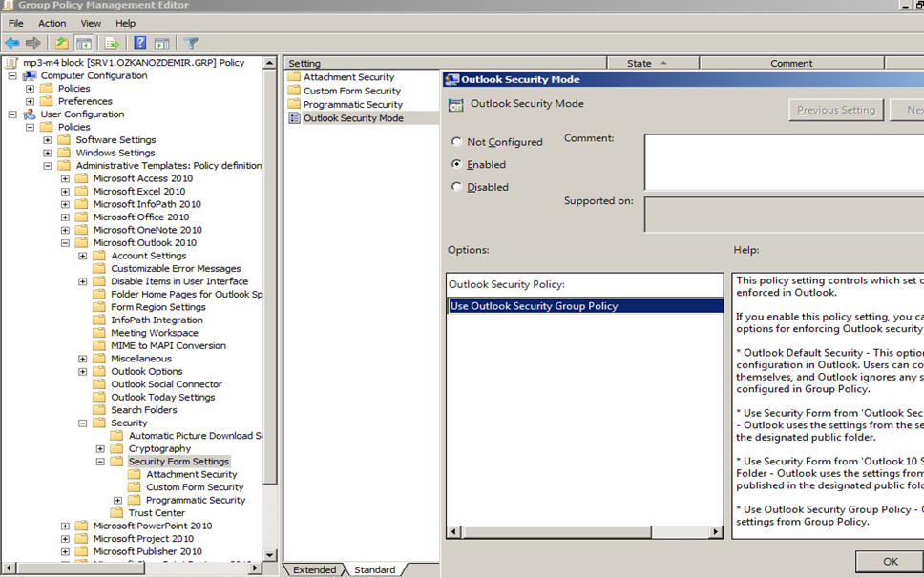Select the Disabled radio button
Image resolution: width=924 pixels, height=578 pixels.
(456, 187)
